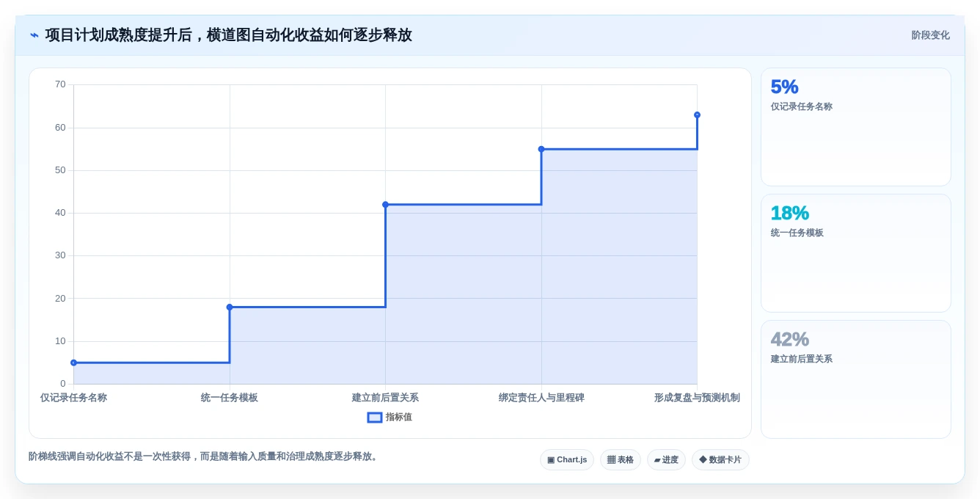The image size is (980, 499).
Task: Click the data point at 统一任务模板
Action: tap(230, 307)
